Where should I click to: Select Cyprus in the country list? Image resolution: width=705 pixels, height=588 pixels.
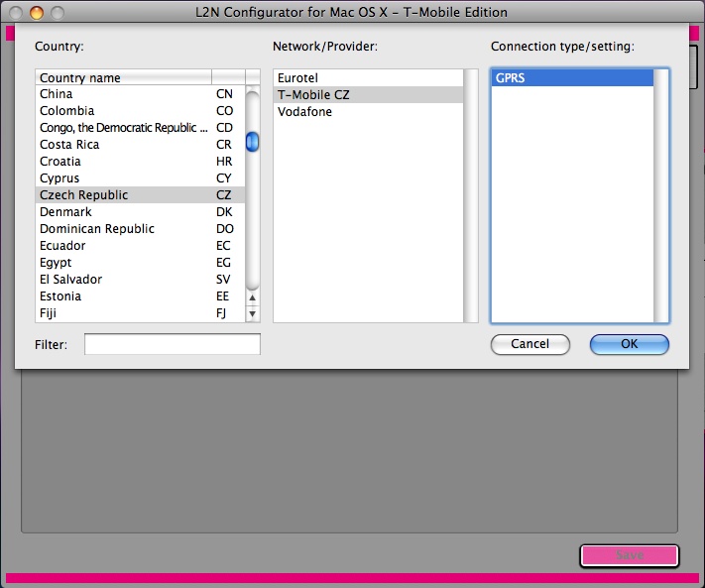click(140, 178)
